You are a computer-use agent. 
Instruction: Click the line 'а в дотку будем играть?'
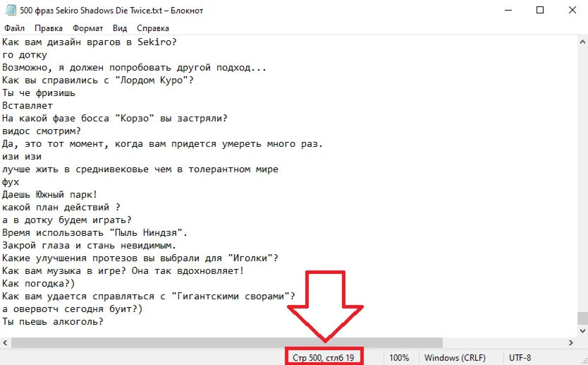point(67,220)
